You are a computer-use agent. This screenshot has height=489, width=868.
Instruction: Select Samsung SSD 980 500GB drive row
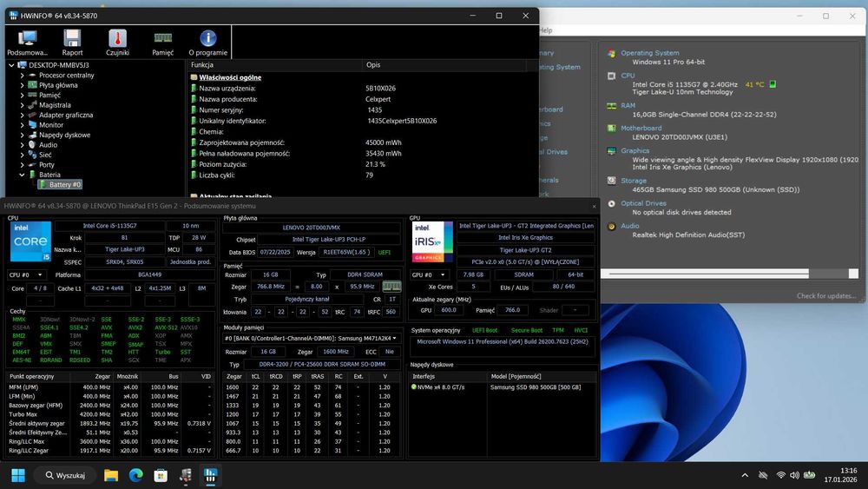tap(503, 387)
